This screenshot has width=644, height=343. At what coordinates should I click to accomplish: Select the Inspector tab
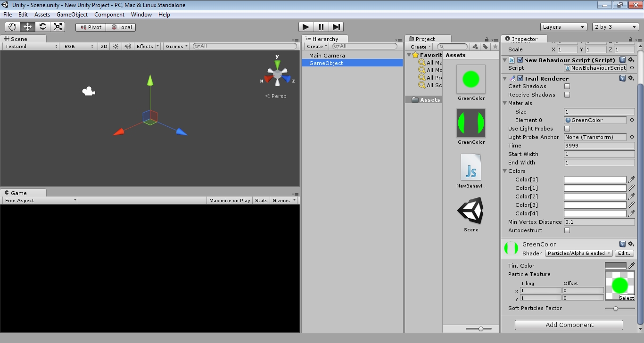tap(525, 39)
